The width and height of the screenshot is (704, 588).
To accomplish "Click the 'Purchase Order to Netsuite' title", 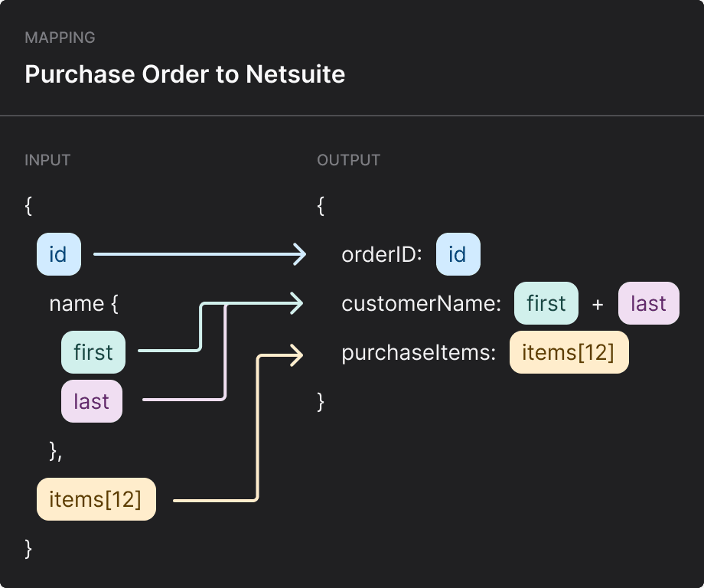I will pyautogui.click(x=185, y=74).
